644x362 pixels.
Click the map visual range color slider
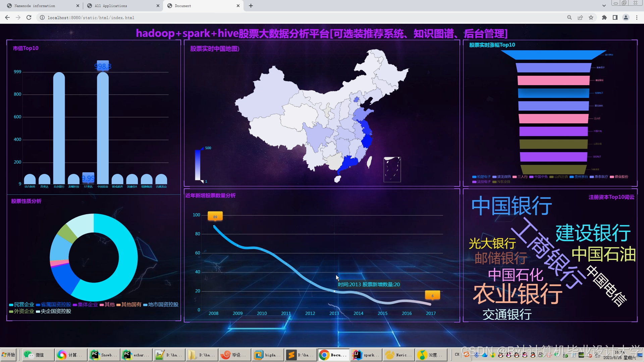[198, 165]
